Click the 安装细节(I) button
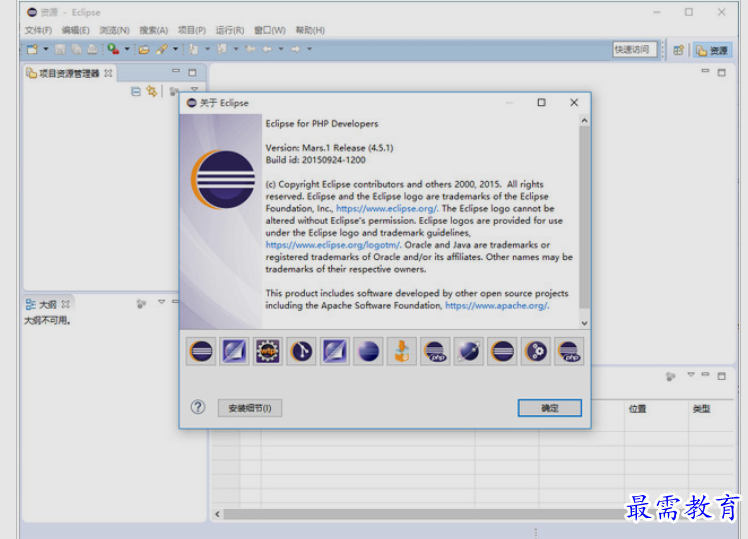748x539 pixels. (250, 408)
